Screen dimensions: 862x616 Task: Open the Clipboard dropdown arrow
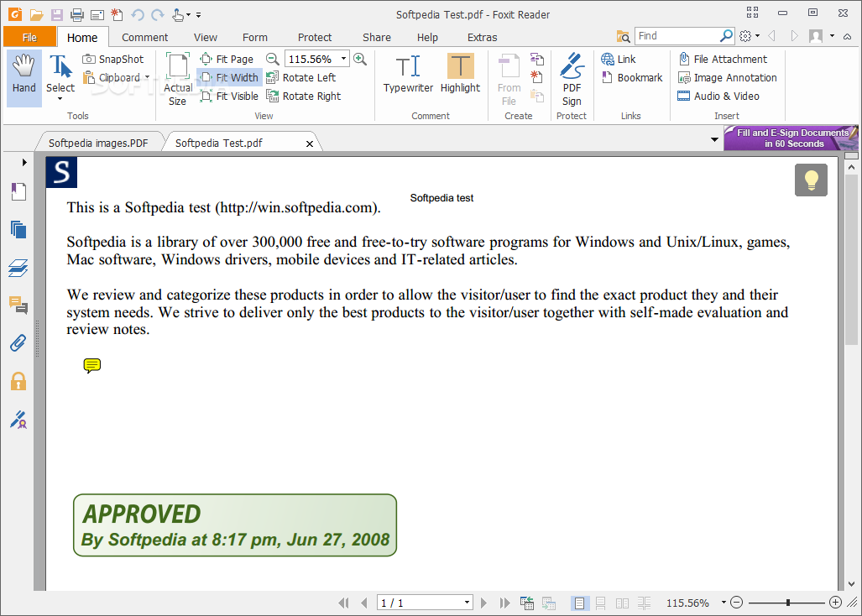(x=148, y=77)
